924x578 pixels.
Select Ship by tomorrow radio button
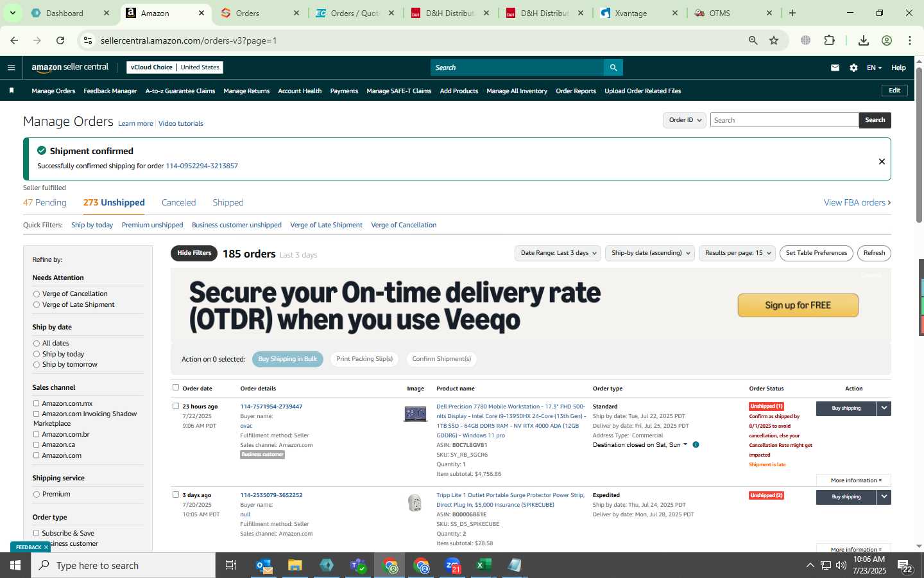click(x=37, y=365)
